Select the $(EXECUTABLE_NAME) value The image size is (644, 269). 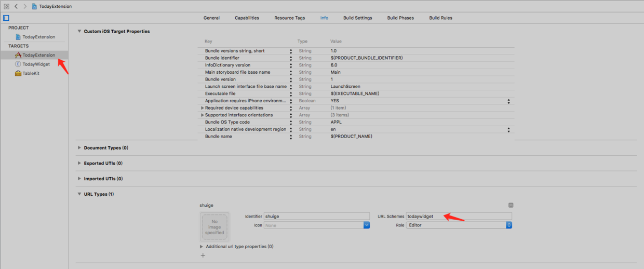355,94
